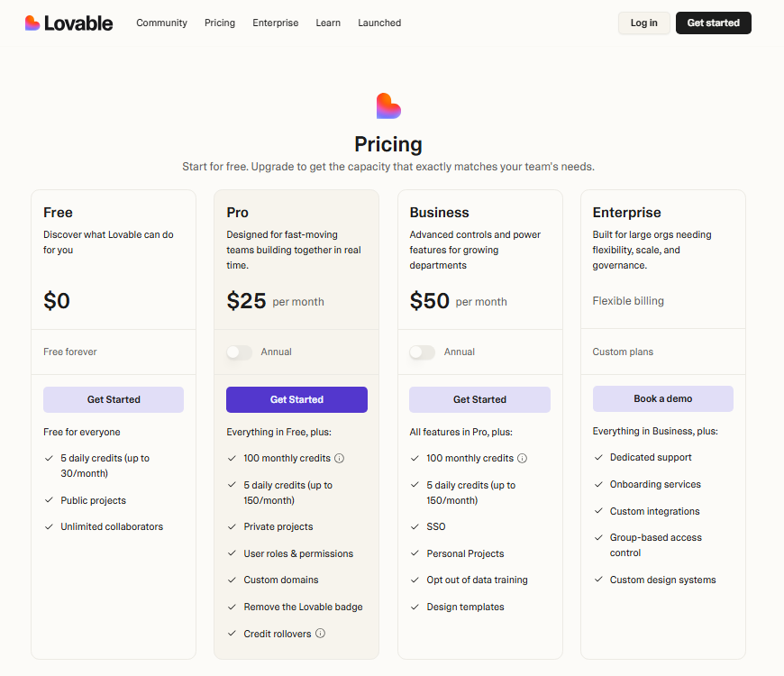Toggle Annual billing on the Pro plan
The height and width of the screenshot is (676, 784).
click(240, 352)
